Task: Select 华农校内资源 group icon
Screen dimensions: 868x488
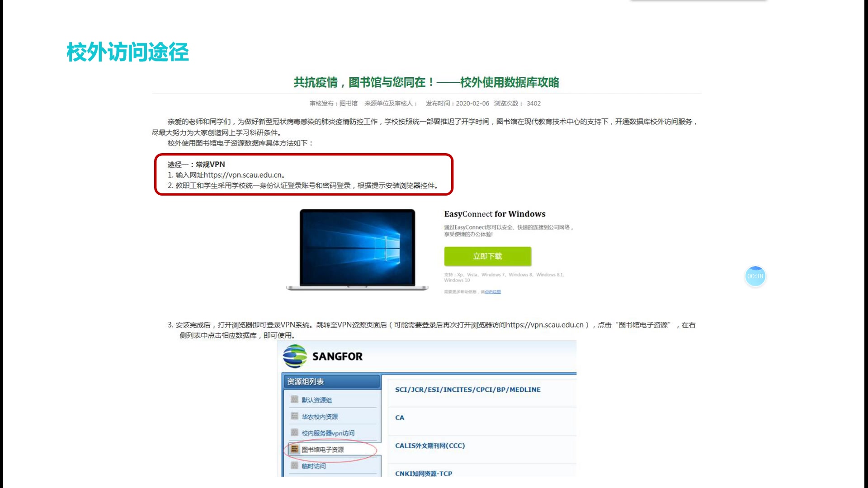Action: pyautogui.click(x=294, y=416)
